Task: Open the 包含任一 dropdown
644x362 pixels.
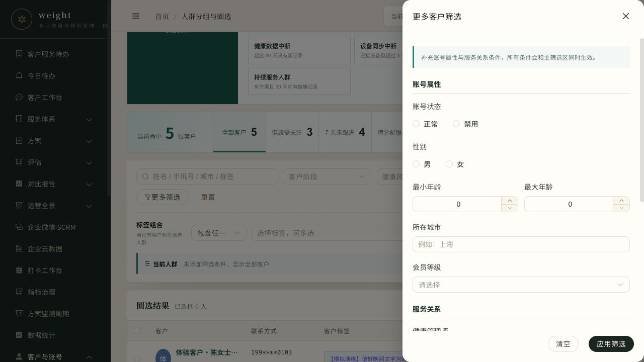Action: [x=219, y=233]
